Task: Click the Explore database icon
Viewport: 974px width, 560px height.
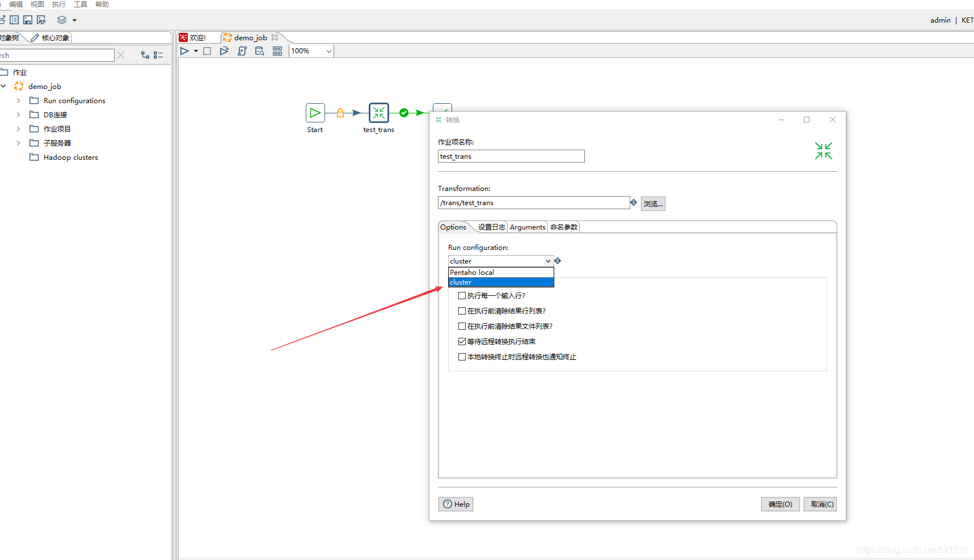Action: click(x=260, y=51)
